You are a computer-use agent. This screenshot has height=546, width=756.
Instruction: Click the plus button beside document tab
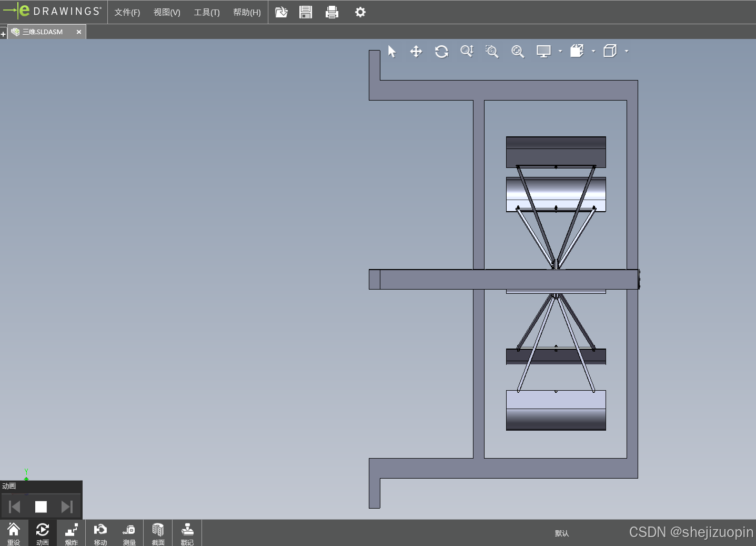3,34
